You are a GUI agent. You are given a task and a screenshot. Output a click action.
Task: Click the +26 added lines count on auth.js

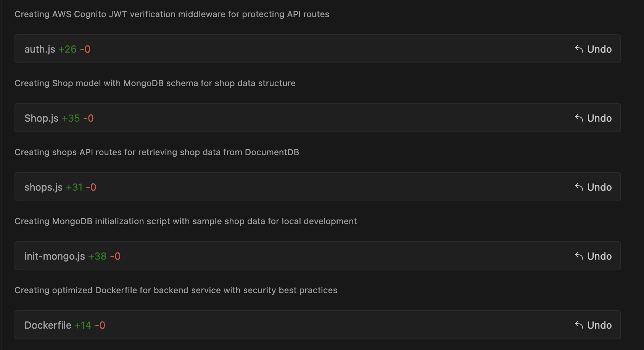[68, 49]
